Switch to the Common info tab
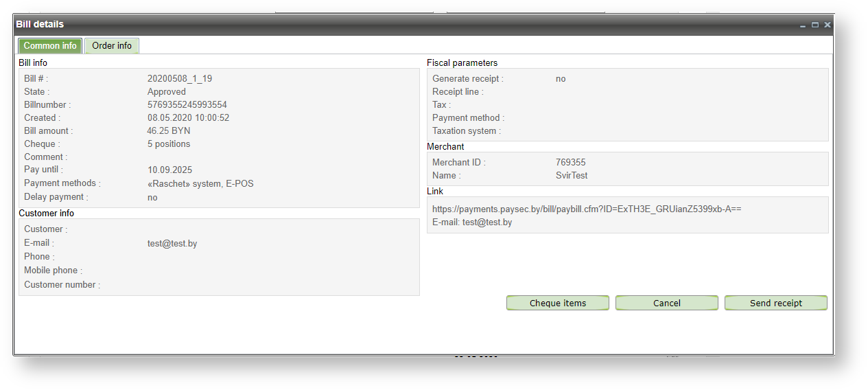The width and height of the screenshot is (868, 390). pyautogui.click(x=50, y=46)
